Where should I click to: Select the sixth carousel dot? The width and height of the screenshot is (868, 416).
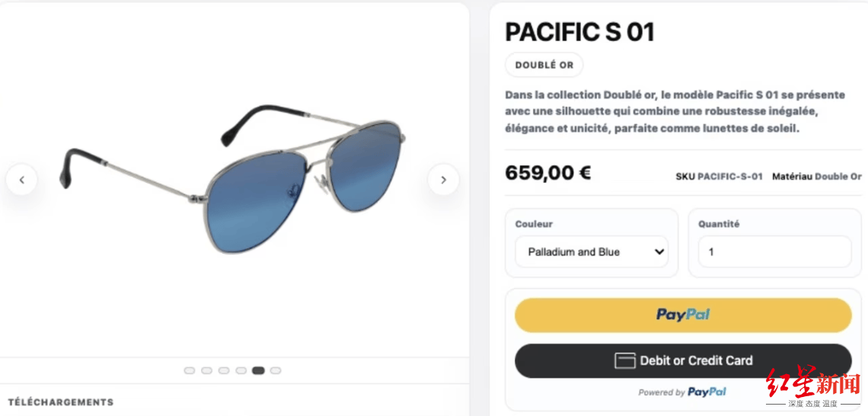tap(276, 371)
